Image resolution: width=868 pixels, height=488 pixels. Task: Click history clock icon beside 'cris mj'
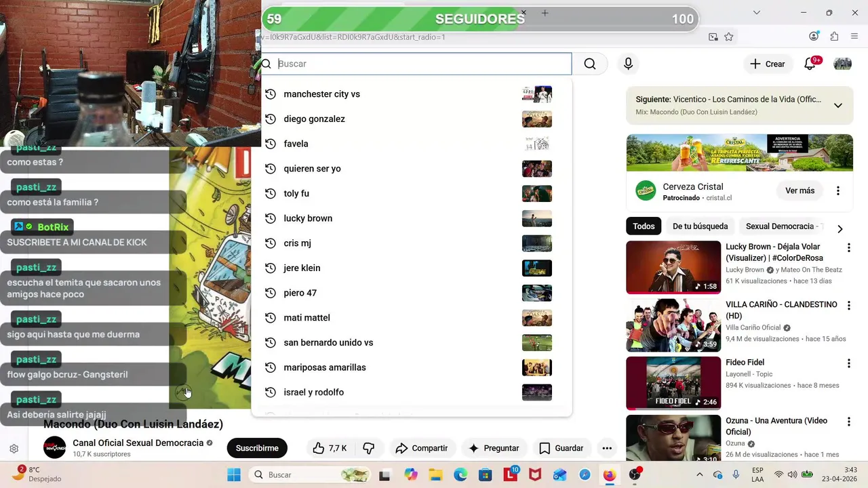click(x=270, y=243)
